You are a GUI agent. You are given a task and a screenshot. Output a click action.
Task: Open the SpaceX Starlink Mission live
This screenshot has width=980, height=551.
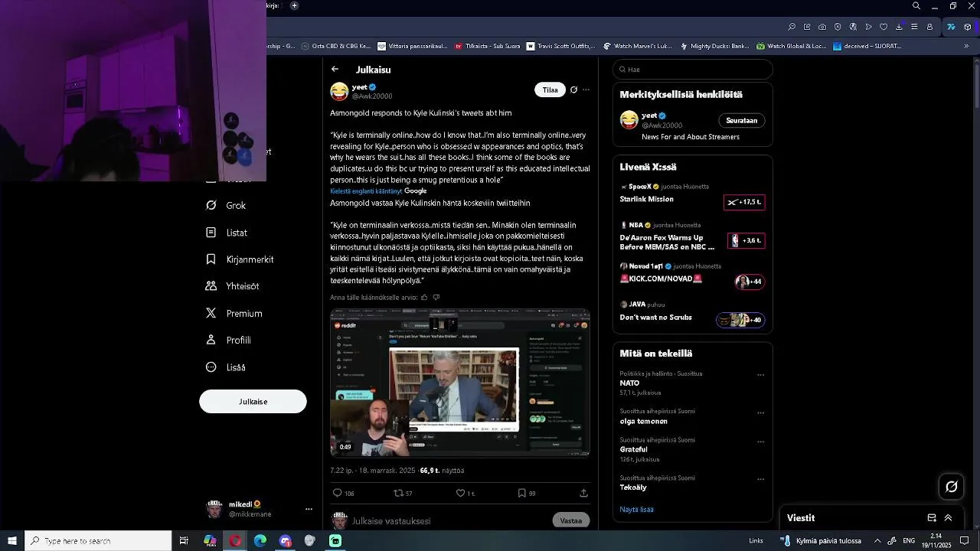coord(692,195)
